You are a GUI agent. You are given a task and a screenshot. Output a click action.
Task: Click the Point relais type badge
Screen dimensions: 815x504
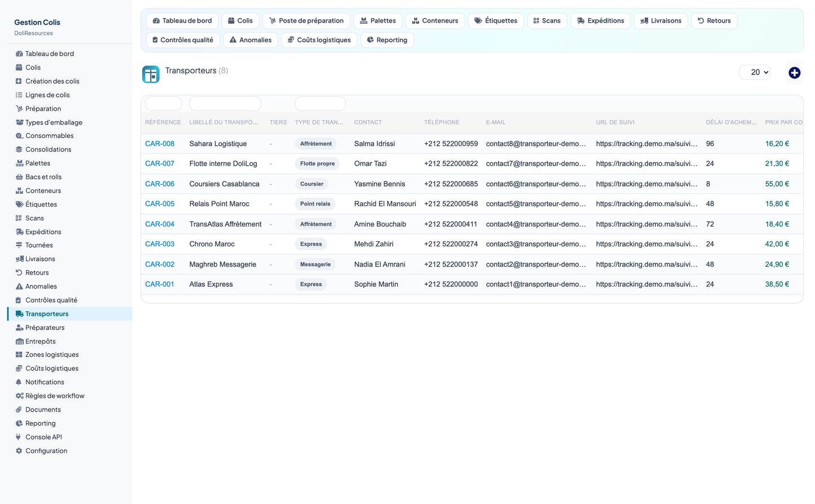click(x=315, y=204)
